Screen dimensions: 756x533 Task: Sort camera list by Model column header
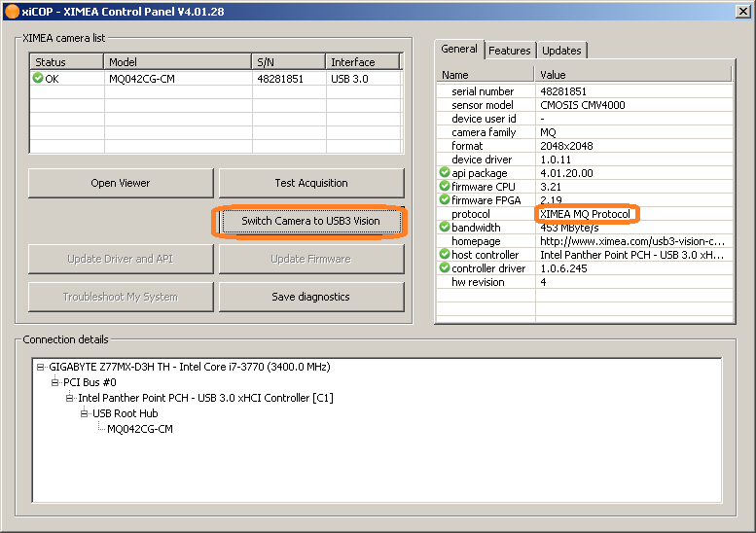point(177,62)
